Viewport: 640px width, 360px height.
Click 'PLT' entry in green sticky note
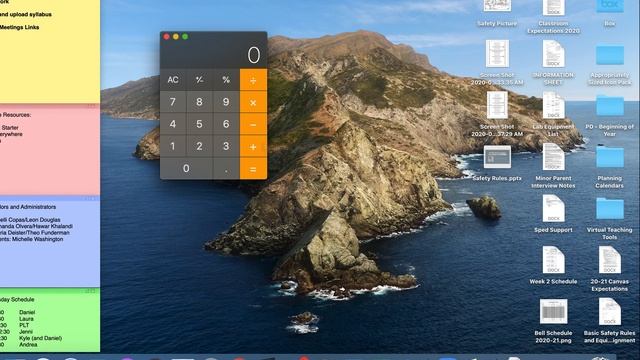coord(24,325)
